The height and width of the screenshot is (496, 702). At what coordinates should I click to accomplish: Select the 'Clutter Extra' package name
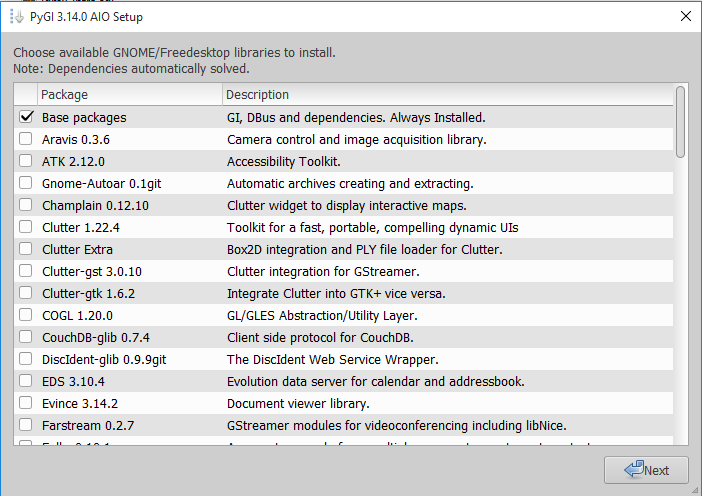pyautogui.click(x=77, y=249)
